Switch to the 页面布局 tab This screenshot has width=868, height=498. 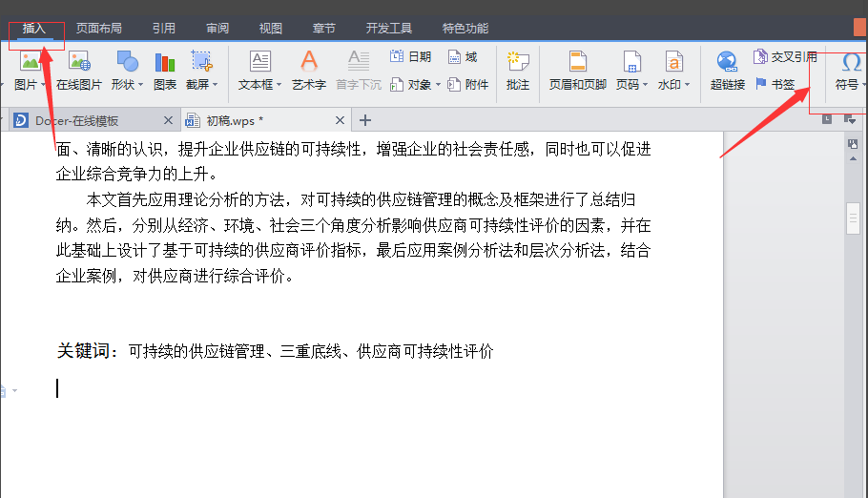click(98, 29)
